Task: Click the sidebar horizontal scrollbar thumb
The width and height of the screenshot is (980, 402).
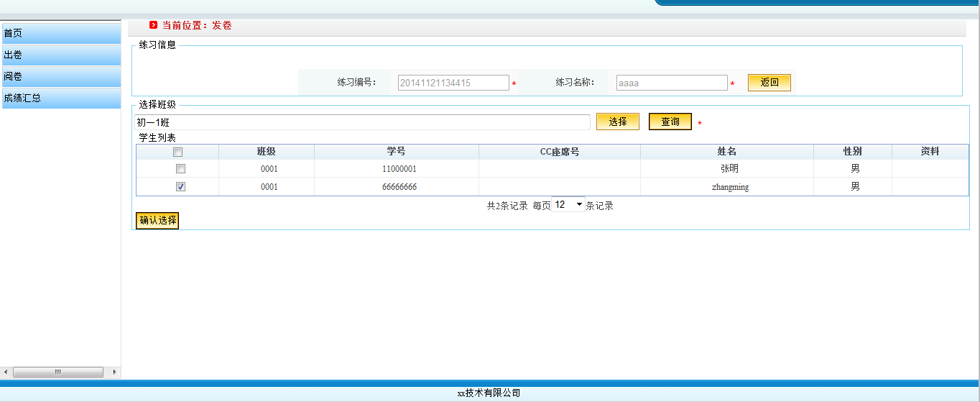Action: (x=57, y=372)
